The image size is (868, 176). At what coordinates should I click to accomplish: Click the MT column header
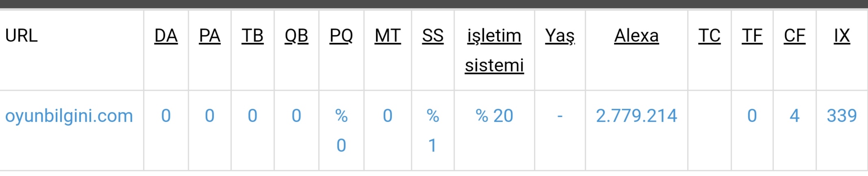tap(388, 36)
